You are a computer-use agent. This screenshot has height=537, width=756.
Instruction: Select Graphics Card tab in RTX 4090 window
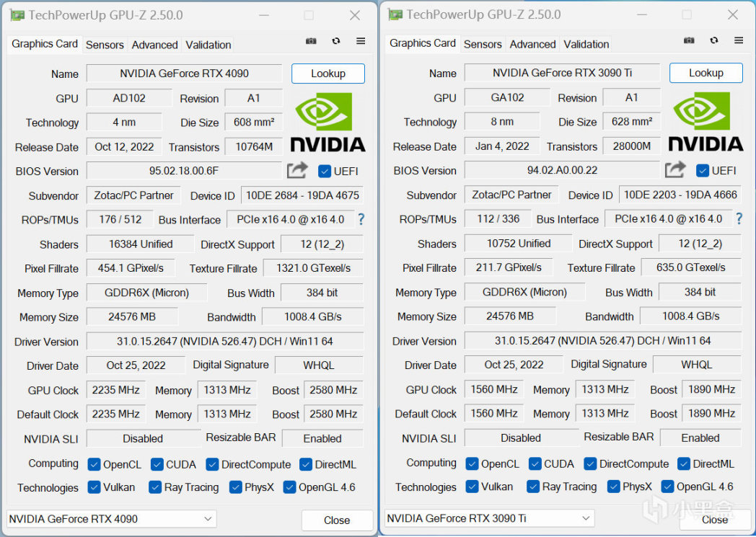tap(44, 44)
